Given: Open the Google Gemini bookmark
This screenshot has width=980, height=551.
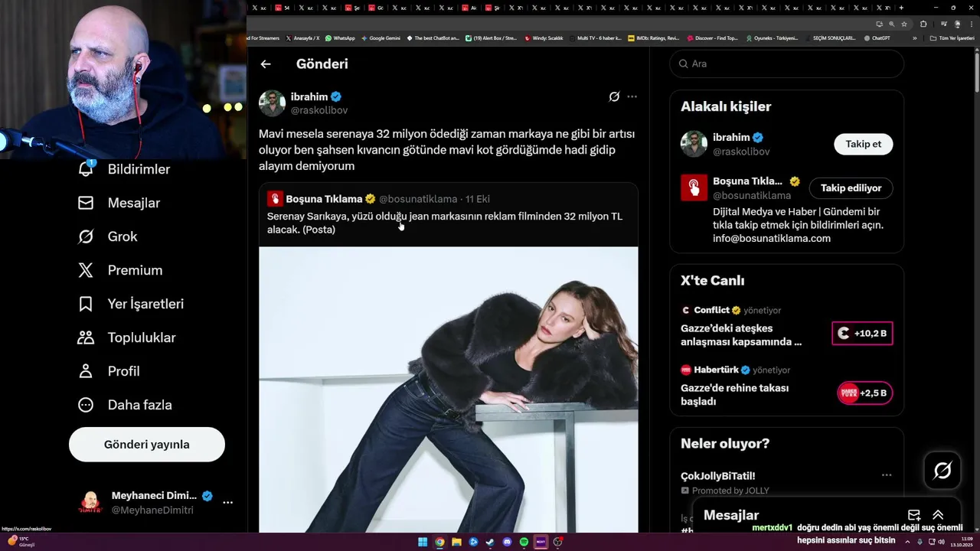Looking at the screenshot, I should click(x=381, y=37).
